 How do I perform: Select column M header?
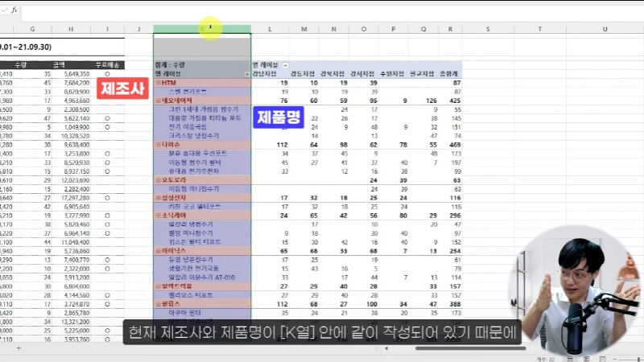(304, 29)
